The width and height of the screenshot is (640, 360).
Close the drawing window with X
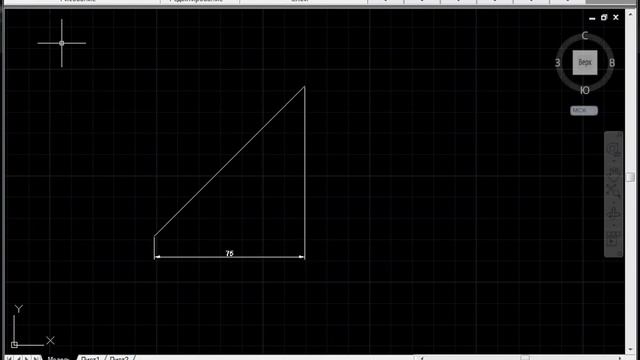[616, 17]
